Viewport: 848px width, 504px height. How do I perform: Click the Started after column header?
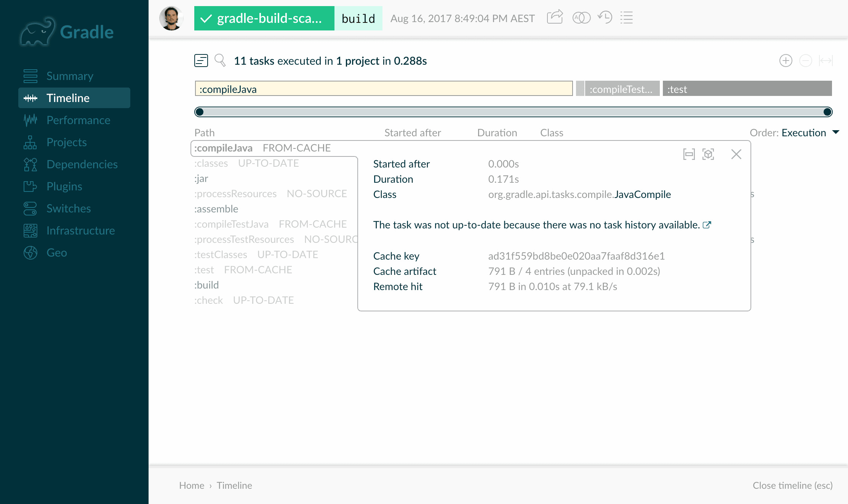coord(413,132)
